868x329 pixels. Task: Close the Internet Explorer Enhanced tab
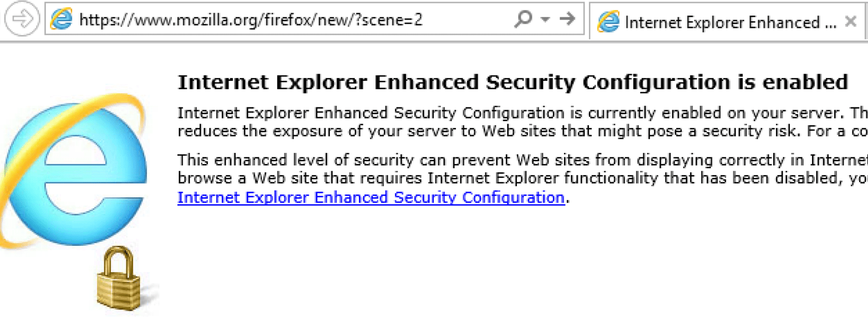pyautogui.click(x=851, y=22)
